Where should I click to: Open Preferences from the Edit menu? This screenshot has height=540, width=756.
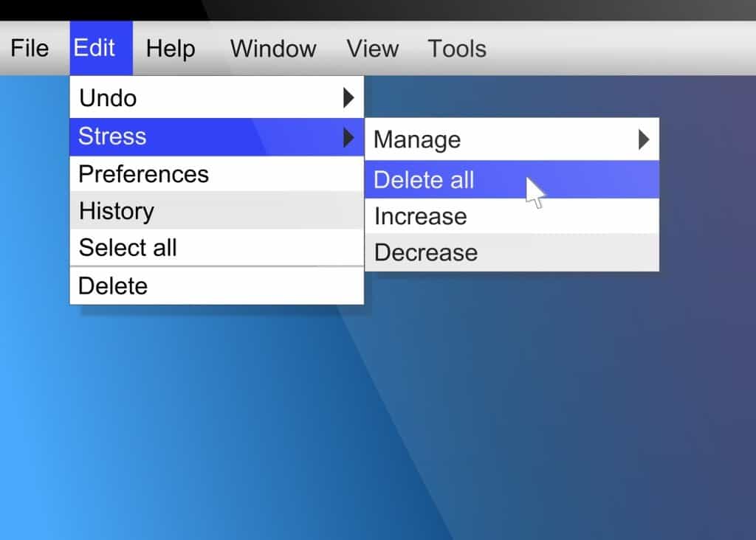144,174
